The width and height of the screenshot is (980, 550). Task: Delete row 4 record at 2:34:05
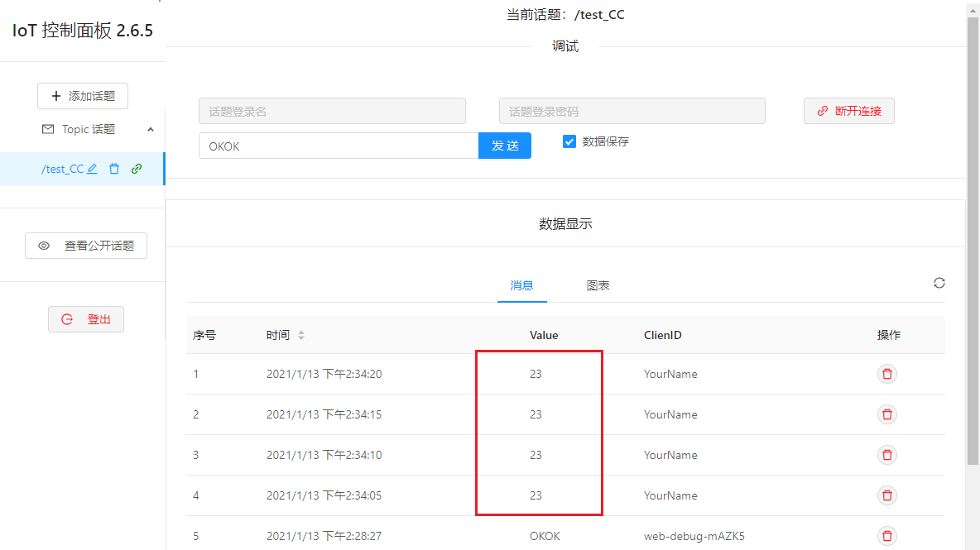pyautogui.click(x=886, y=495)
